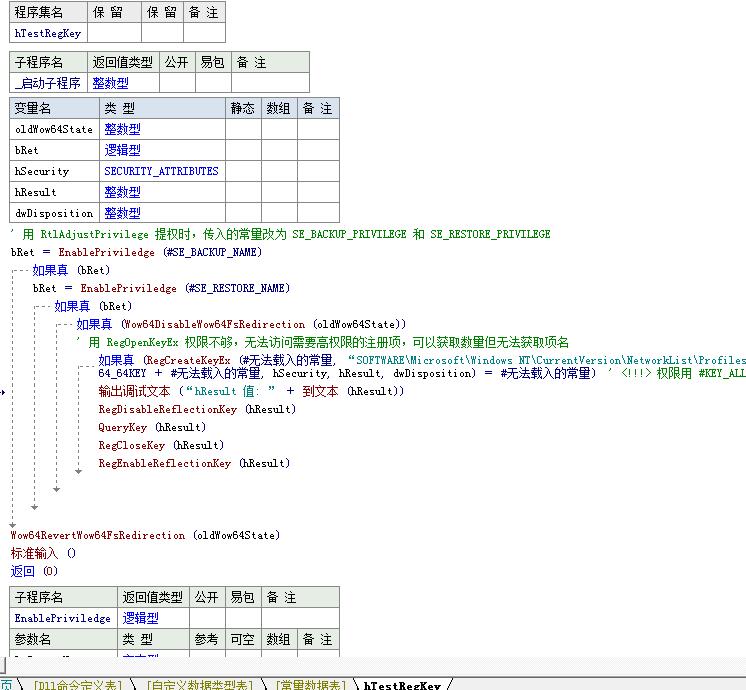Click first 如果真 (bRet) flow branch line
The height and width of the screenshot is (690, 746).
point(71,270)
